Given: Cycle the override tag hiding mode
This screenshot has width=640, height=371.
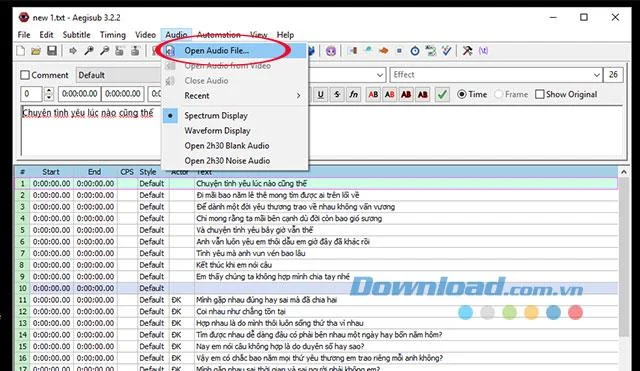Looking at the screenshot, I should [x=483, y=51].
